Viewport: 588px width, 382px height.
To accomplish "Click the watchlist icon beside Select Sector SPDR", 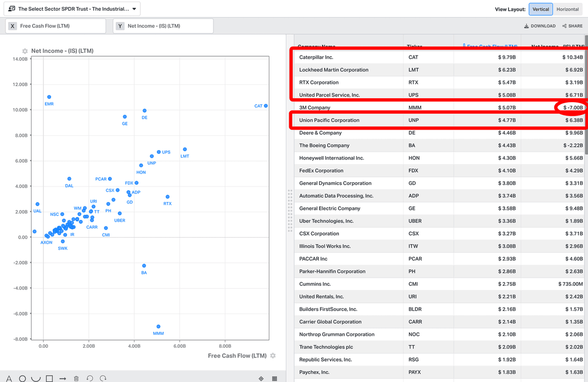I will [x=12, y=9].
